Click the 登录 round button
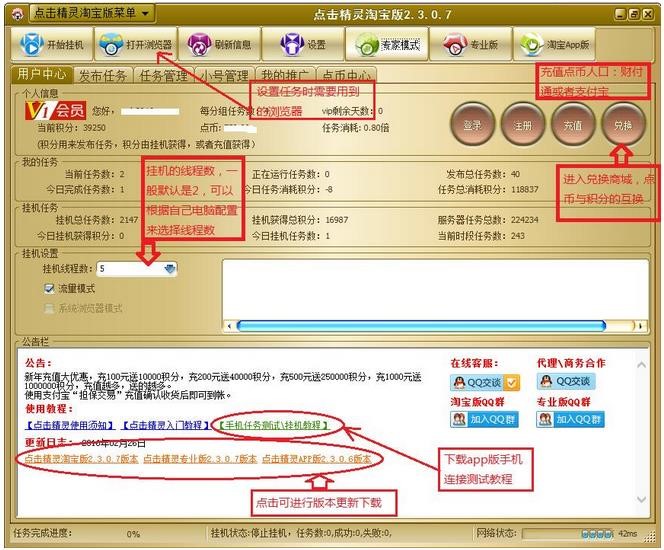The width and height of the screenshot is (664, 550). click(x=473, y=125)
